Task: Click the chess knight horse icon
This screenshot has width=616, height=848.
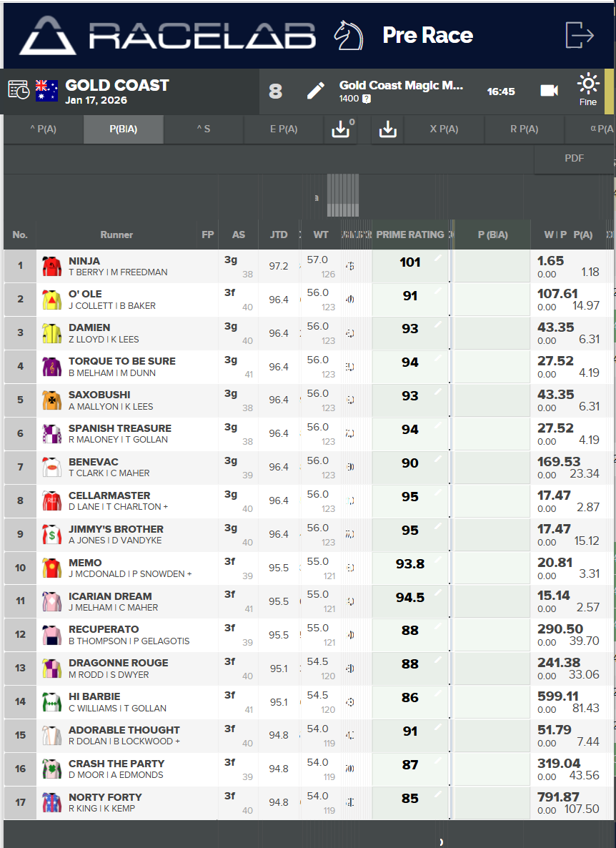Action: point(349,35)
